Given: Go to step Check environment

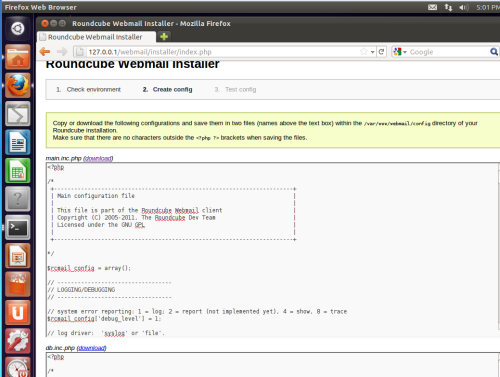Looking at the screenshot, I should [94, 89].
